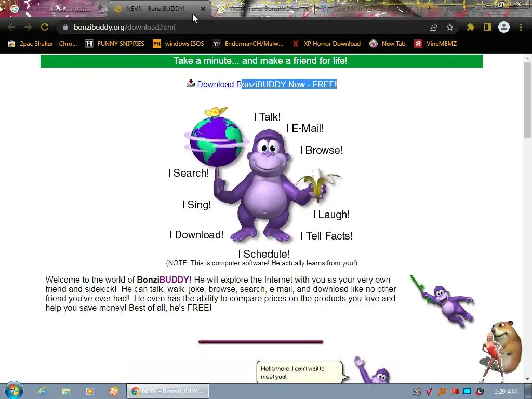Switch to the Cool Math Games tab
Screen dimensions: 532x399
(365, 9)
